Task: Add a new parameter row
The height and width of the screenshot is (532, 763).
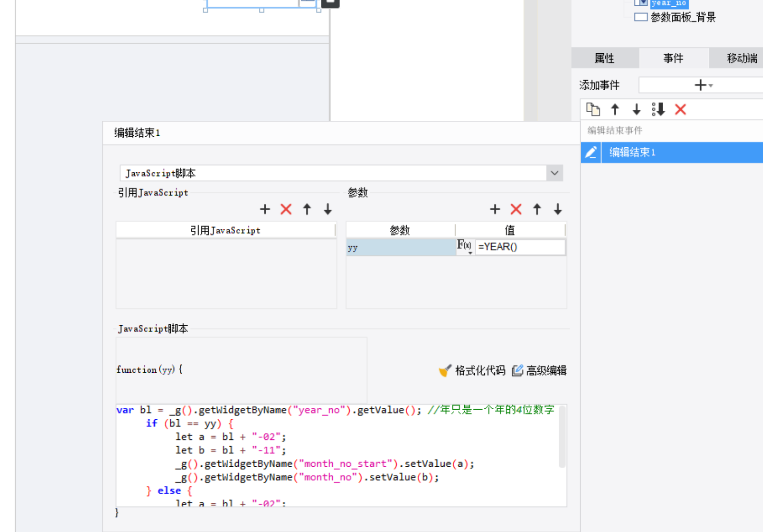Action: 495,209
